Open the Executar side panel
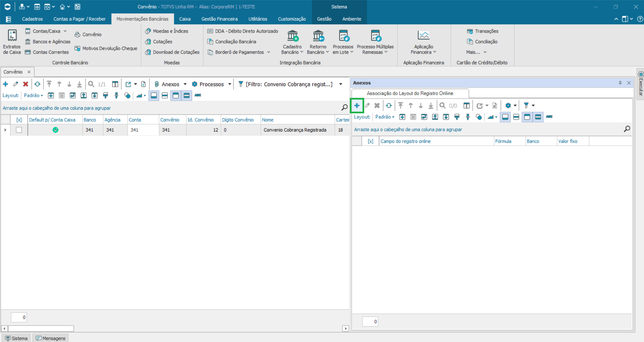The height and width of the screenshot is (342, 644). 640,83
